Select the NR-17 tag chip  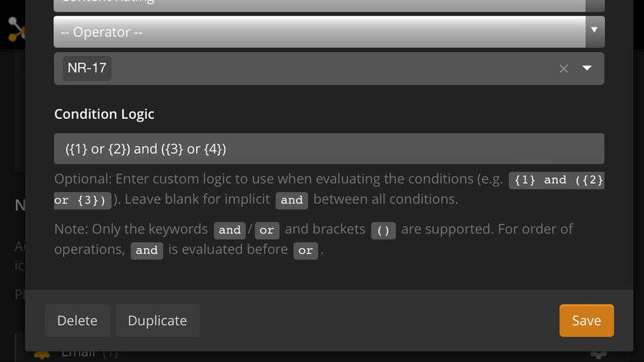(87, 68)
